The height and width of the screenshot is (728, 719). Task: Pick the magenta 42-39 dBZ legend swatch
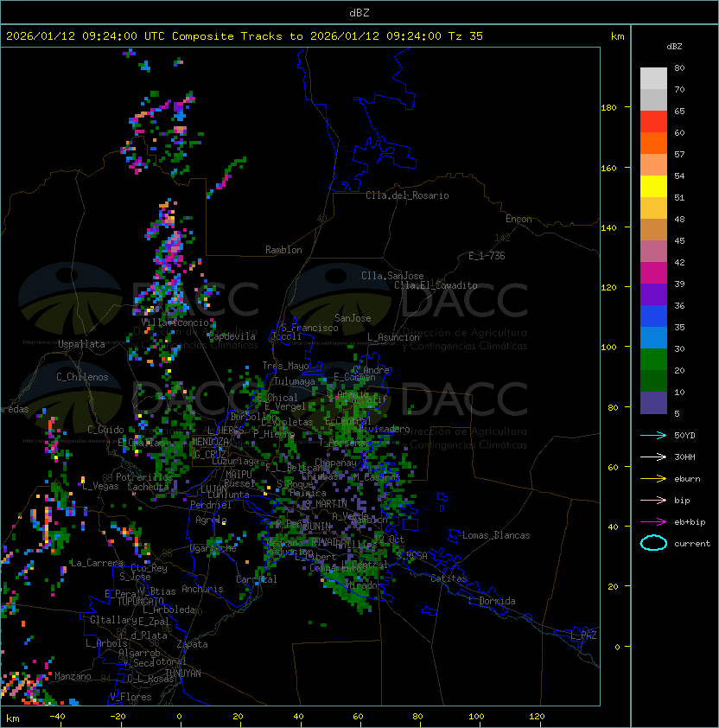[x=653, y=273]
